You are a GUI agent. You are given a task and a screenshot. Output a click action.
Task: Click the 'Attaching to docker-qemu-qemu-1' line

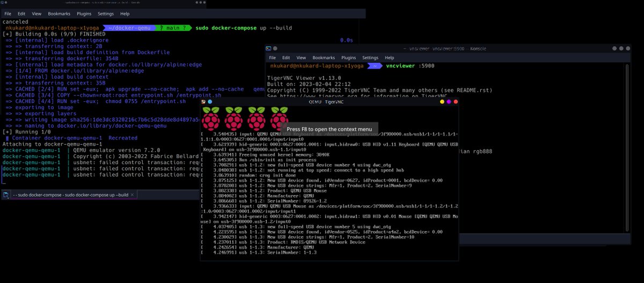pos(53,144)
